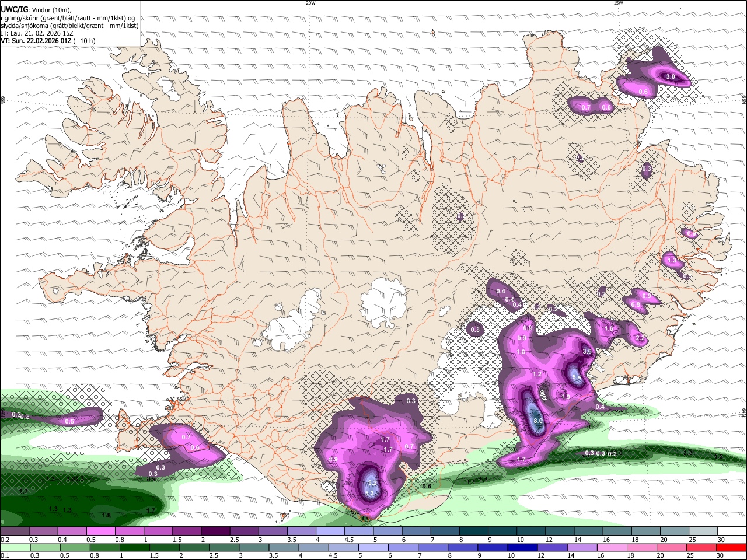Screen dimensions: 747x560
Task: Pick the deep blue 10 bottom-row swatch
Action: coord(521,547)
